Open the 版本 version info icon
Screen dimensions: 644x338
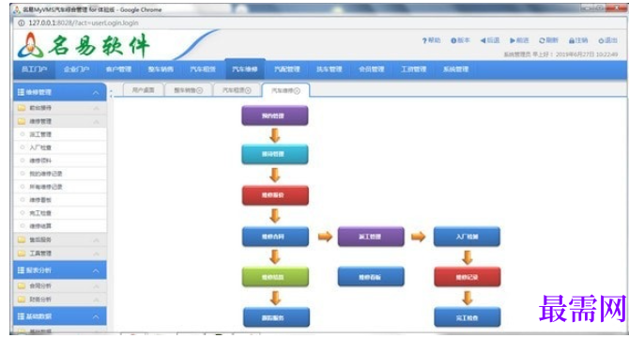point(453,40)
